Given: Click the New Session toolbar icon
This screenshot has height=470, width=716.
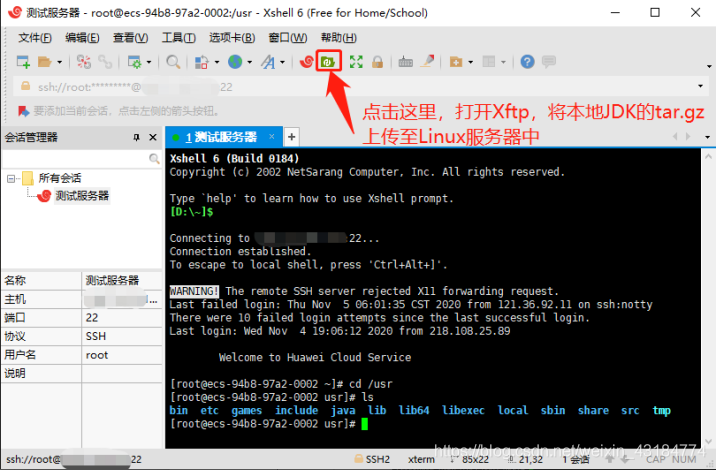Looking at the screenshot, I should (23, 61).
